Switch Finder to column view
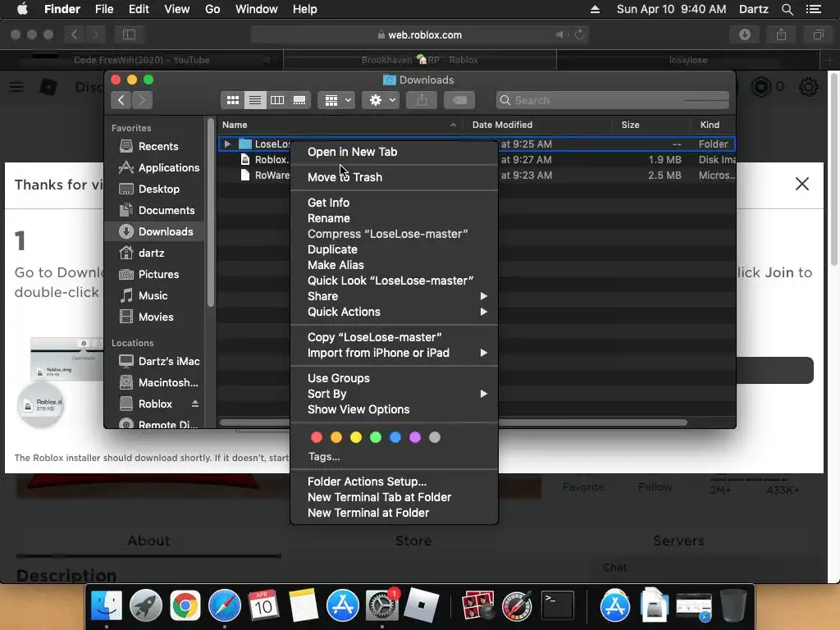Viewport: 840px width, 630px height. (277, 100)
